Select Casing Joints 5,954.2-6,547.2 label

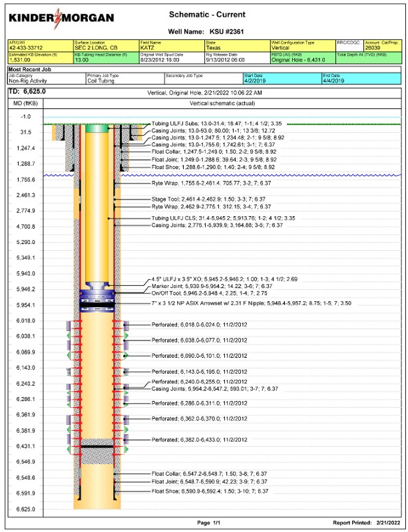coord(215,389)
